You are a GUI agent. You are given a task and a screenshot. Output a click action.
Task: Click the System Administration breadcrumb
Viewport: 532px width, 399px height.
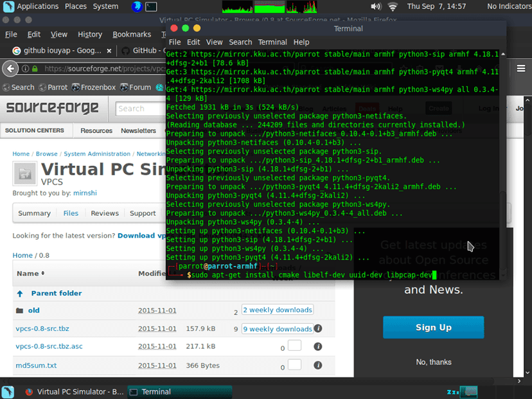(97, 154)
